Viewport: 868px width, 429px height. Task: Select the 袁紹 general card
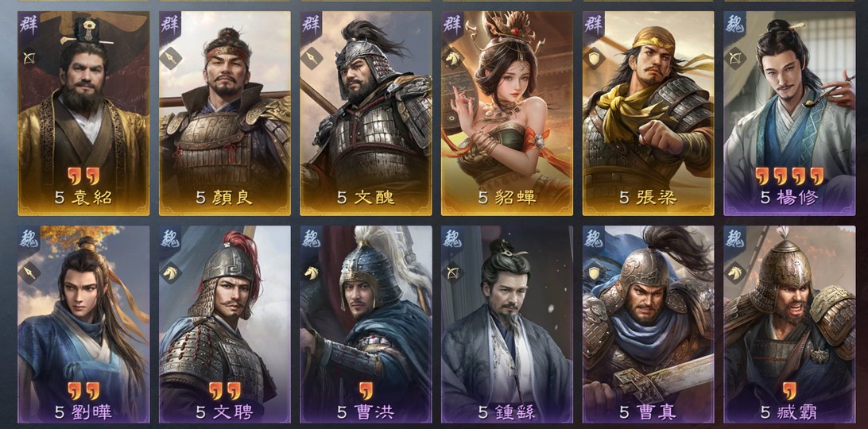coord(83,114)
